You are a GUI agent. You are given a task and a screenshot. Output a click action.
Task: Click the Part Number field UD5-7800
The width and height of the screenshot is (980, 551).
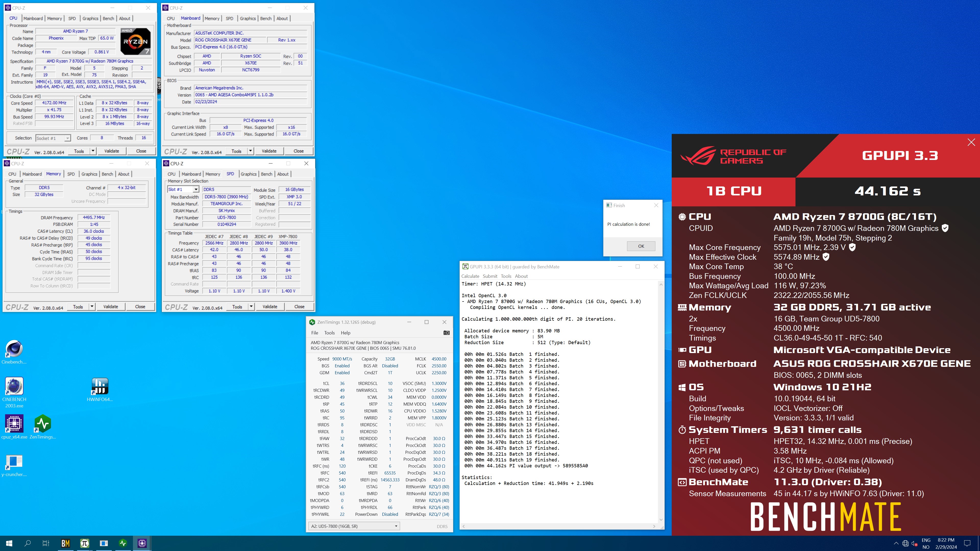226,218
